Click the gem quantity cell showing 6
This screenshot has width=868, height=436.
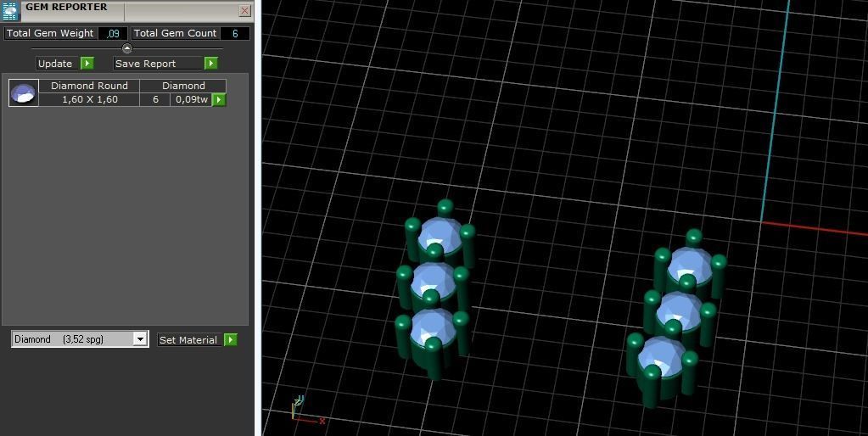pos(155,99)
